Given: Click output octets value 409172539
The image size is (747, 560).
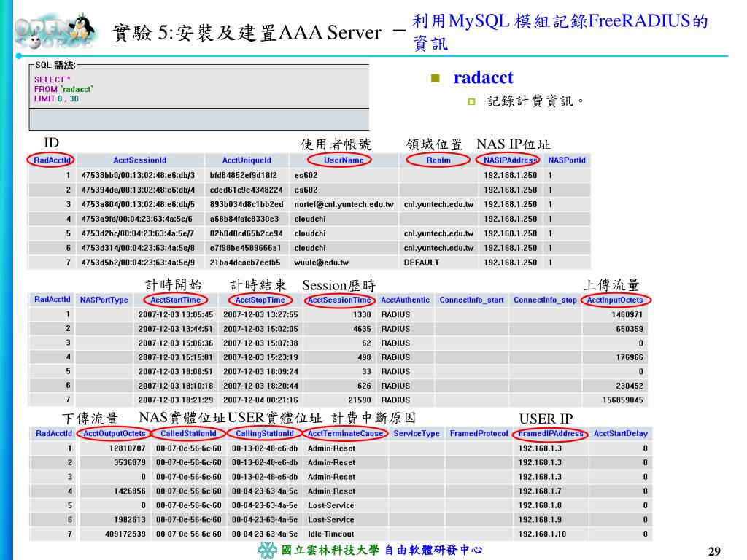Looking at the screenshot, I should tap(125, 534).
